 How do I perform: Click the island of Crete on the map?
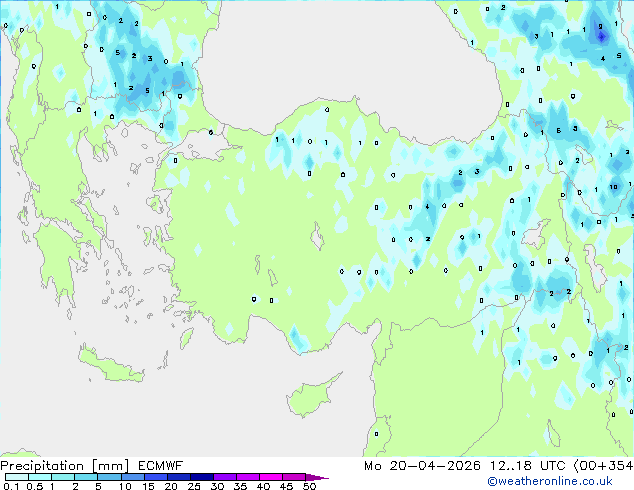click(110, 365)
